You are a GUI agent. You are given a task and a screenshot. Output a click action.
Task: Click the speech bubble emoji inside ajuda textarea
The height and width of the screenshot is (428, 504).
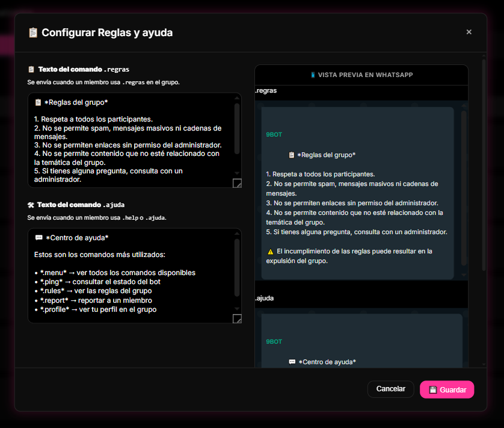[x=38, y=238]
